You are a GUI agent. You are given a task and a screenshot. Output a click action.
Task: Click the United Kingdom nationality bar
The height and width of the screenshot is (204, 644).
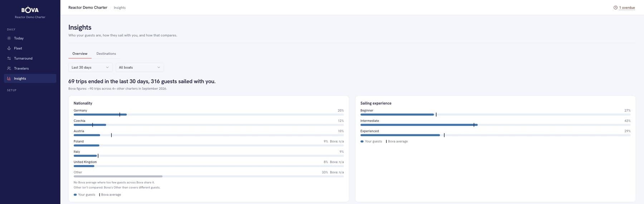pos(84,166)
